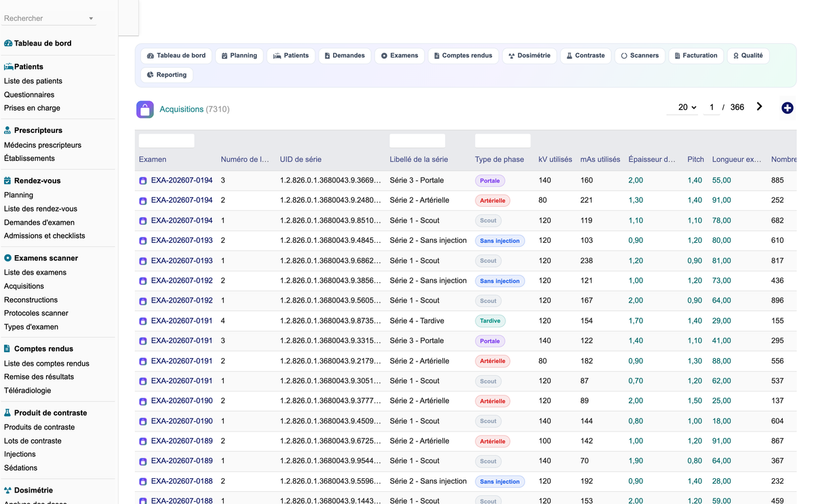Click the Type de phase filter field
The width and height of the screenshot is (814, 504).
pos(503,140)
